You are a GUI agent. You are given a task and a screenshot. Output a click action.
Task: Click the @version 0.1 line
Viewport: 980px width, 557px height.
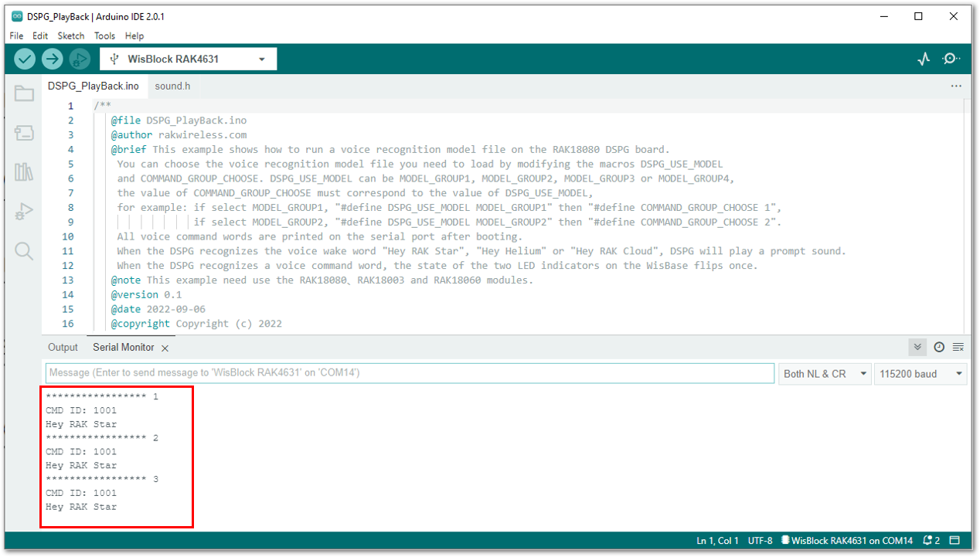(145, 295)
